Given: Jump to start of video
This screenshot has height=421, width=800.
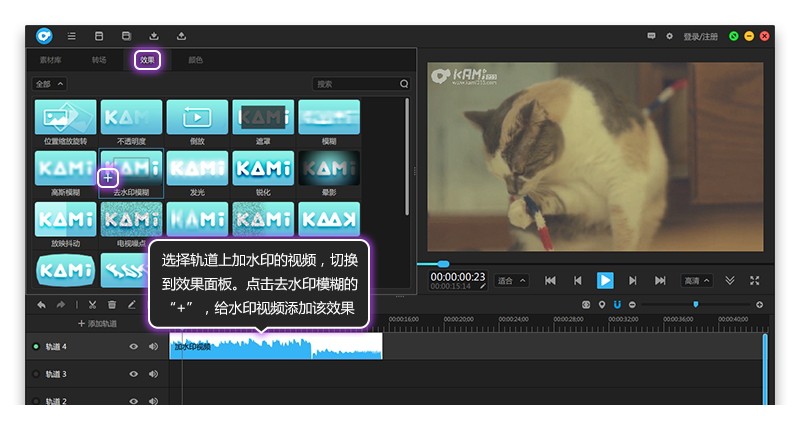Looking at the screenshot, I should [x=550, y=281].
